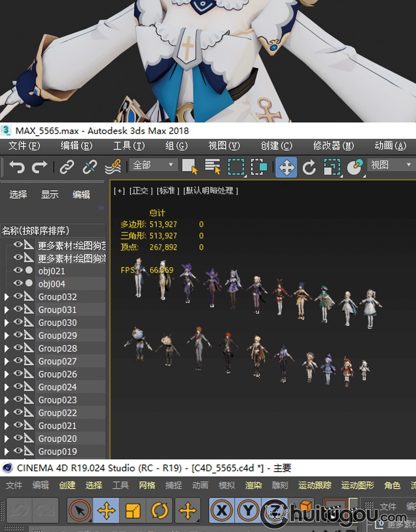The width and height of the screenshot is (416, 532).
Task: Open the 3ds Max 动画(A) menu
Action: click(390, 146)
